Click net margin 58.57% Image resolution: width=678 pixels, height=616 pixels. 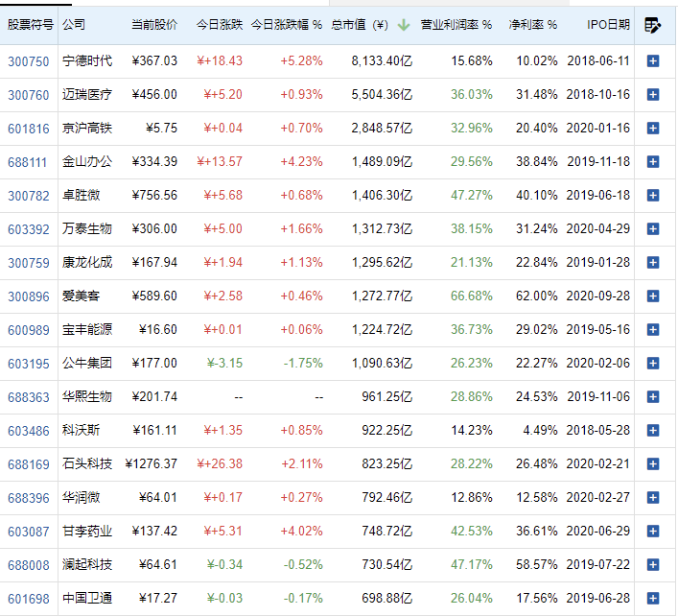click(536, 564)
